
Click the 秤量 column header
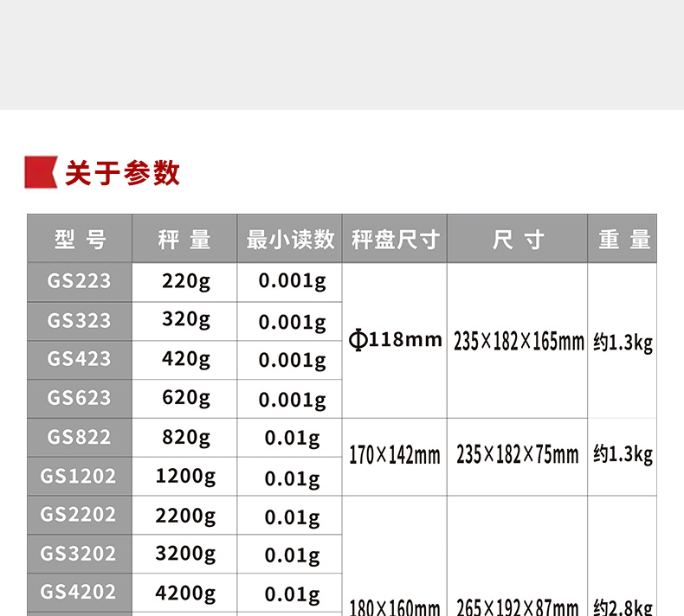pos(184,239)
